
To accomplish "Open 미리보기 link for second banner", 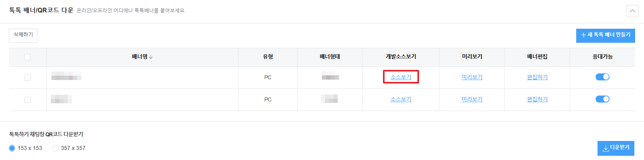I will (472, 99).
